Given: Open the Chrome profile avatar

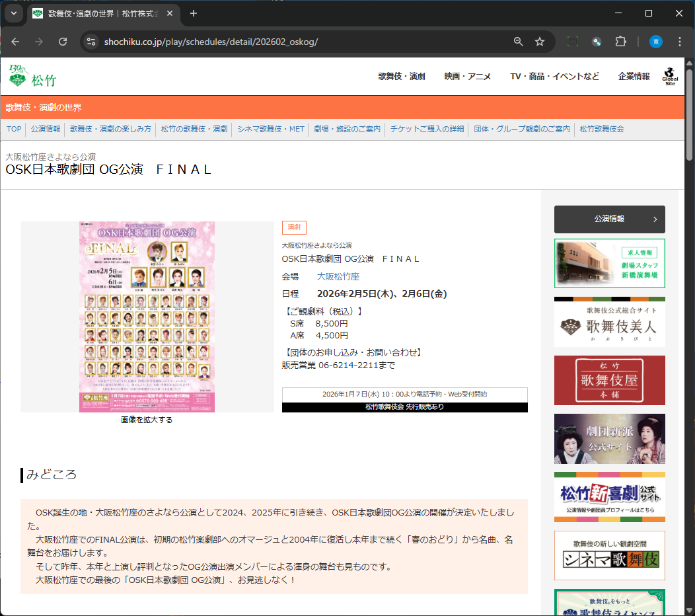Looking at the screenshot, I should tap(656, 42).
